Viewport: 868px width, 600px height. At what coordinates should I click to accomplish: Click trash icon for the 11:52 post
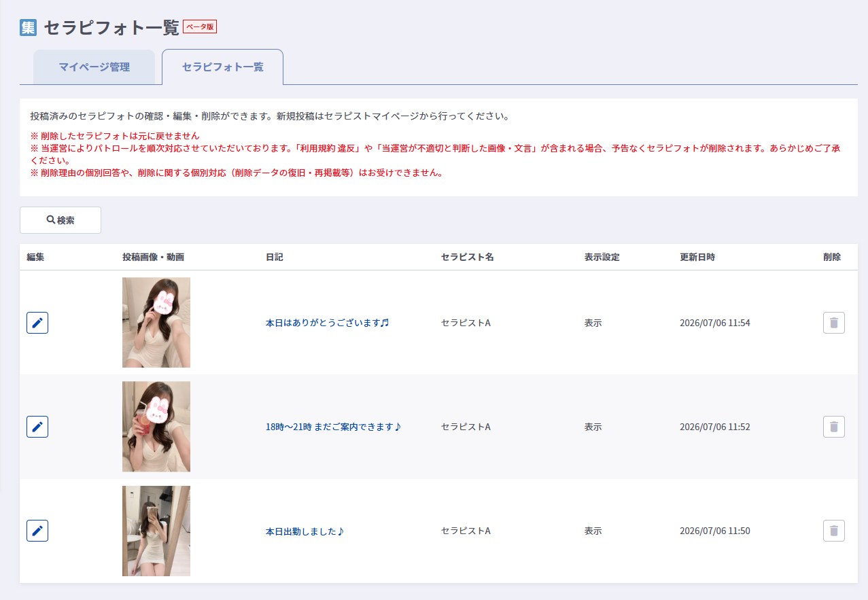pyautogui.click(x=834, y=427)
